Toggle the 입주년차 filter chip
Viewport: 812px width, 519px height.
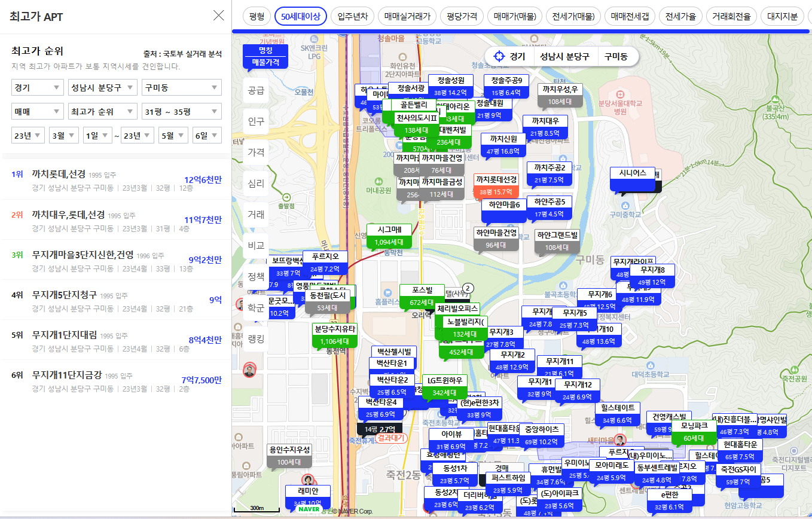[x=353, y=16]
